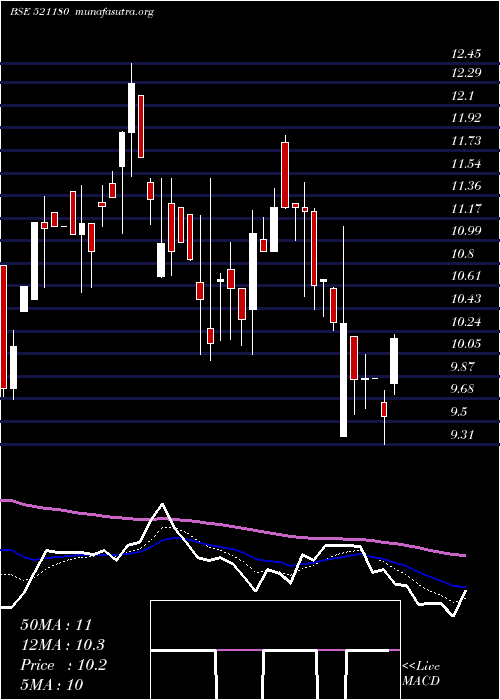Click the last white candle on right
The width and height of the screenshot is (500, 700).
tap(394, 361)
